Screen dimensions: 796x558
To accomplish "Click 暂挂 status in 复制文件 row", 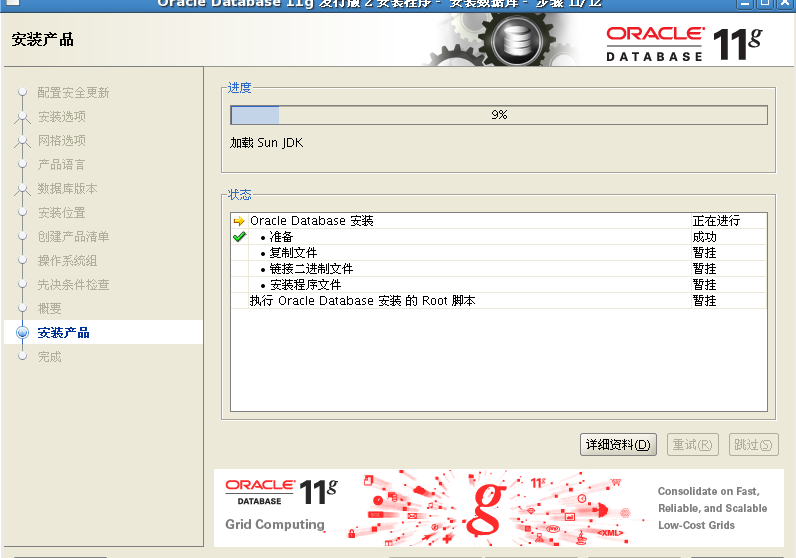I will [x=705, y=252].
